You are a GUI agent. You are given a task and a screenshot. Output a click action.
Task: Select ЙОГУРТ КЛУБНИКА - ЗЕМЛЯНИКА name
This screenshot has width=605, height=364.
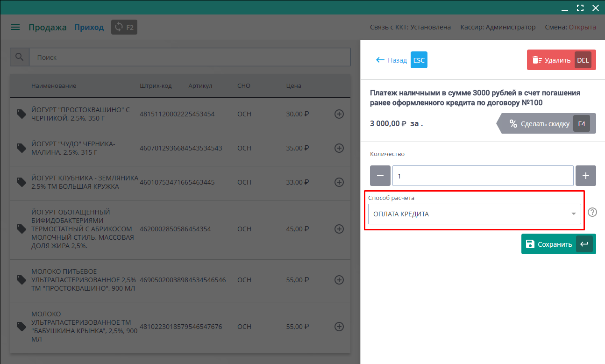click(85, 182)
